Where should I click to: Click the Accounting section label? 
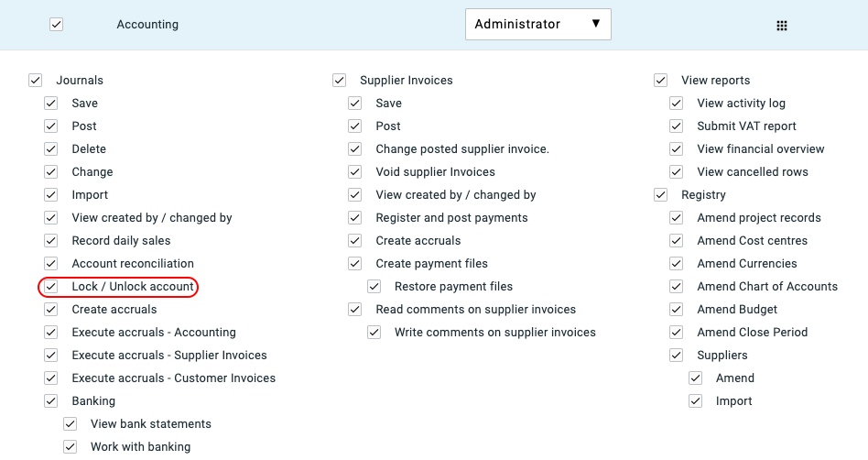click(x=147, y=25)
